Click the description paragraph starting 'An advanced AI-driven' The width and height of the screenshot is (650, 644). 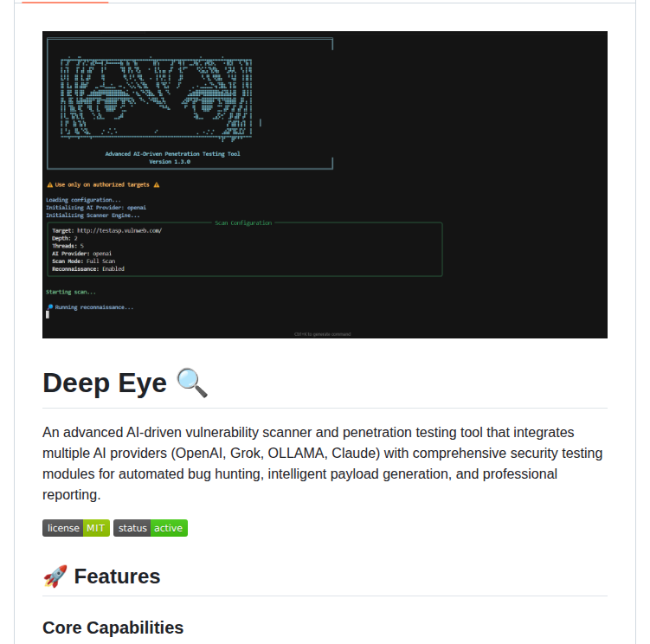point(323,463)
